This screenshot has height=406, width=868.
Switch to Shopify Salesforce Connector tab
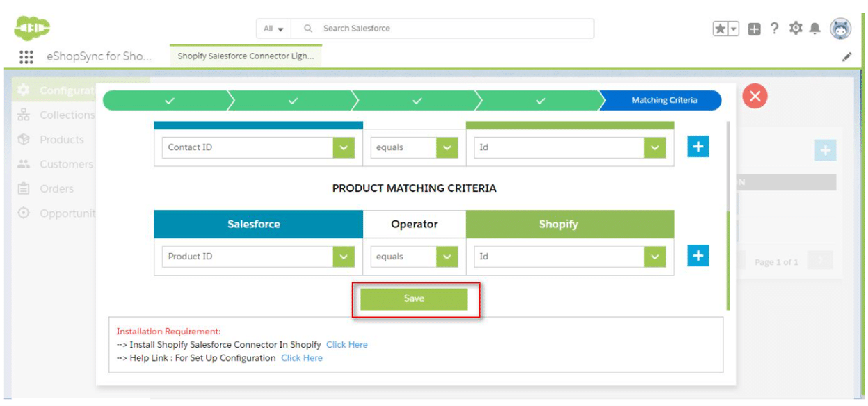point(246,56)
